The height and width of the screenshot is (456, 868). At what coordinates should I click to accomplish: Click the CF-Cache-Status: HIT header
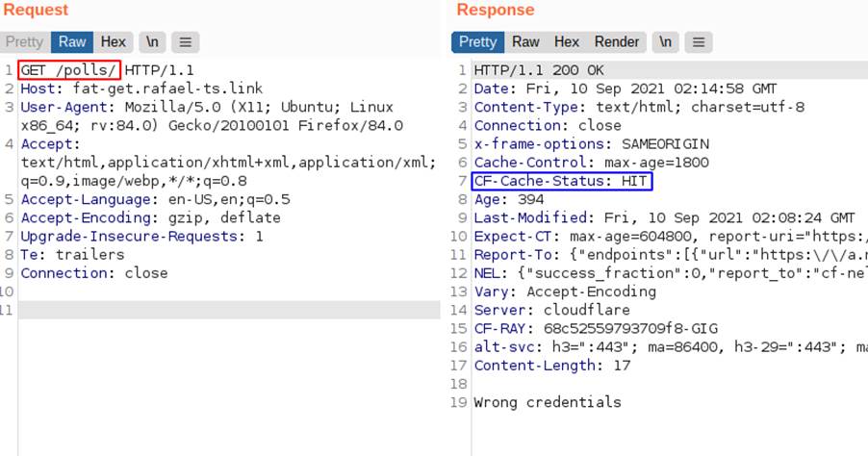pos(561,181)
